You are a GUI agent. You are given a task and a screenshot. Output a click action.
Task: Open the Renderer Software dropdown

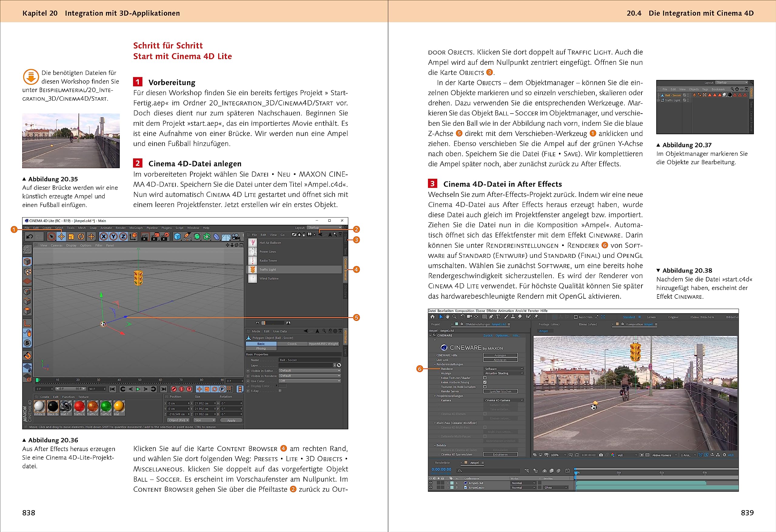(x=503, y=369)
